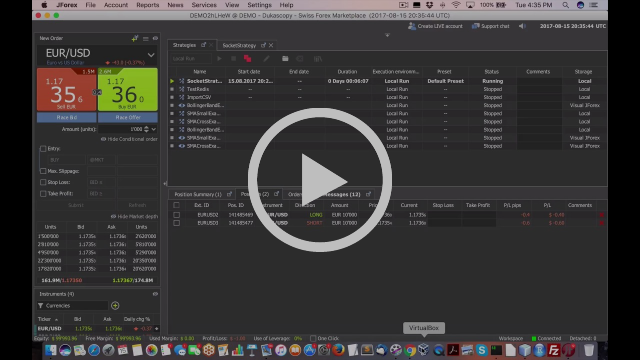
Task: Open the Amount units dropdown arrow
Action: [154, 129]
